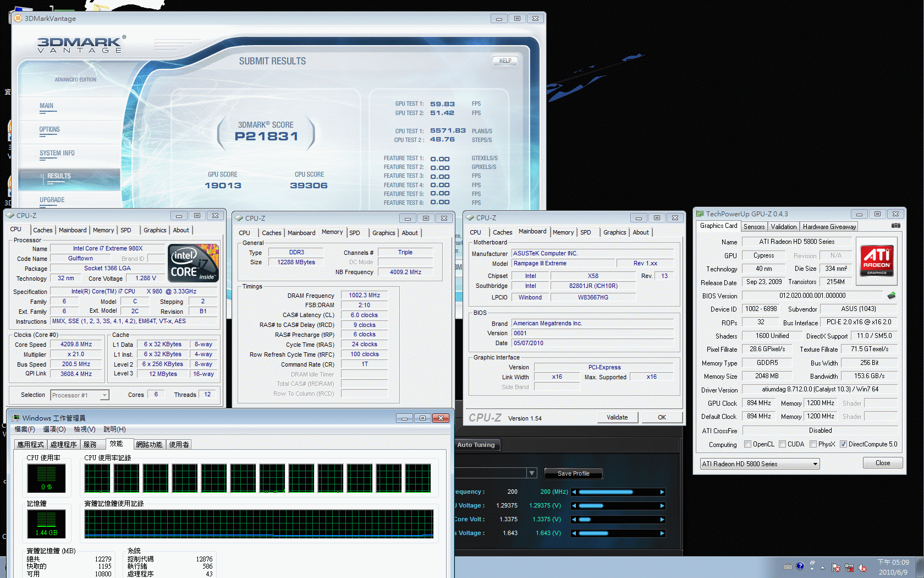
Task: Click the Save Profile button
Action: pyautogui.click(x=573, y=473)
